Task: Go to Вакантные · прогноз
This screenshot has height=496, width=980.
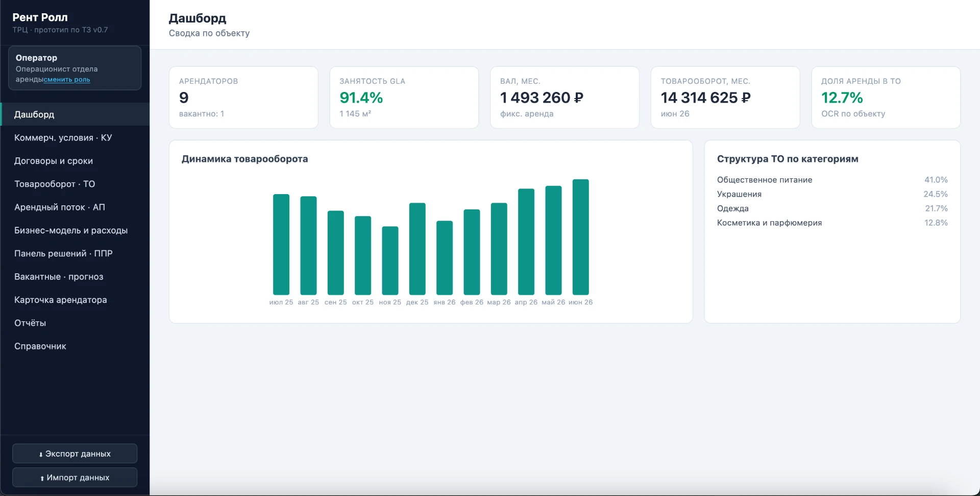Action: click(x=75, y=277)
